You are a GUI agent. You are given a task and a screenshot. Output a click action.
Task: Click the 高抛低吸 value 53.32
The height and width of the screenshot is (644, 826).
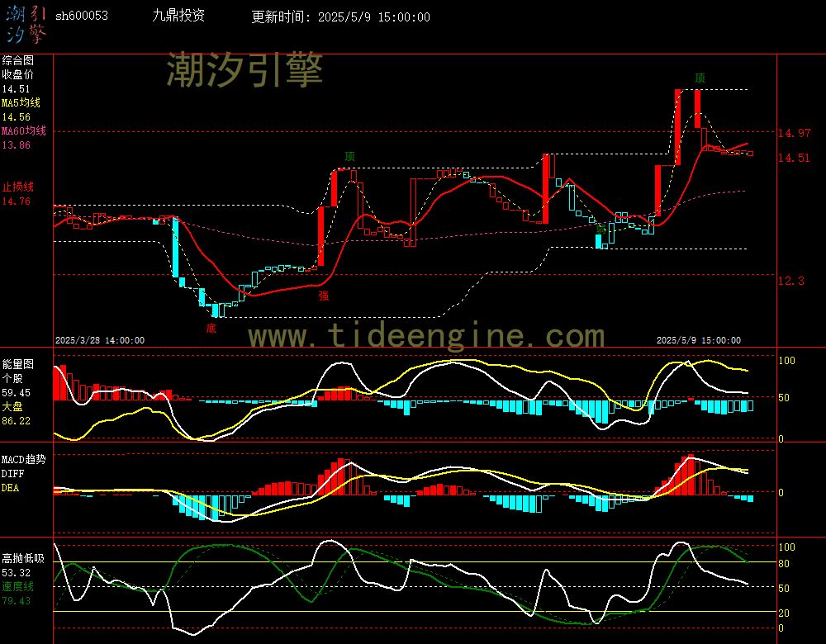(16, 572)
